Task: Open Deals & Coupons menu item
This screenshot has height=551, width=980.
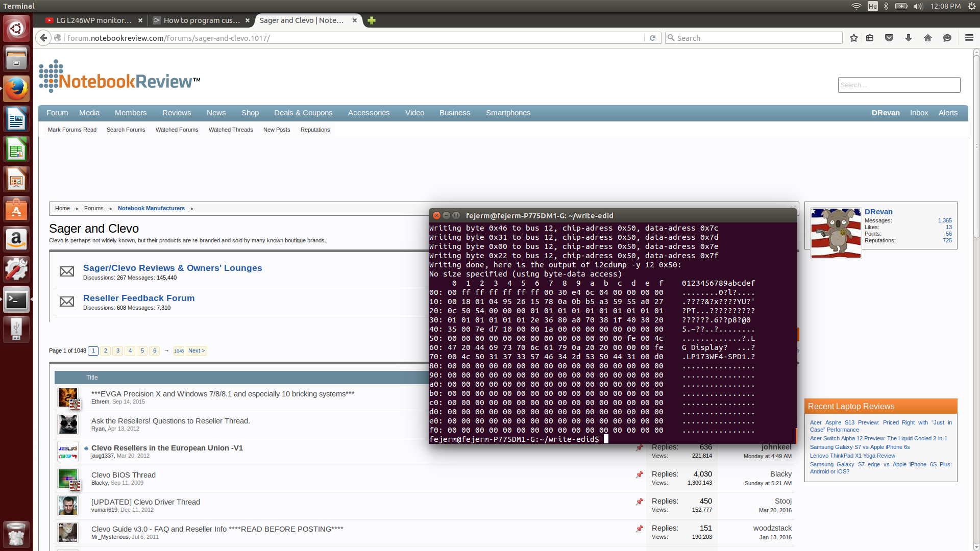Action: click(303, 113)
